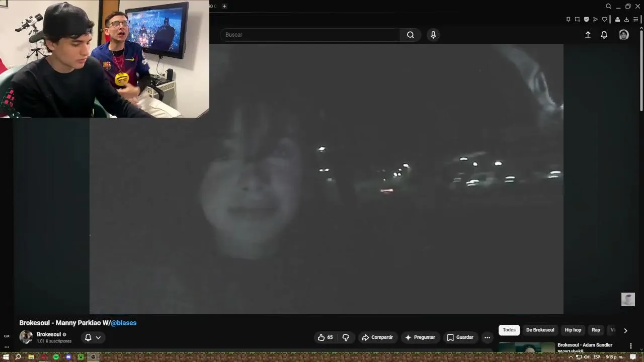
Task: Click the player triangle icon in browser toolbar
Action: click(x=595, y=20)
